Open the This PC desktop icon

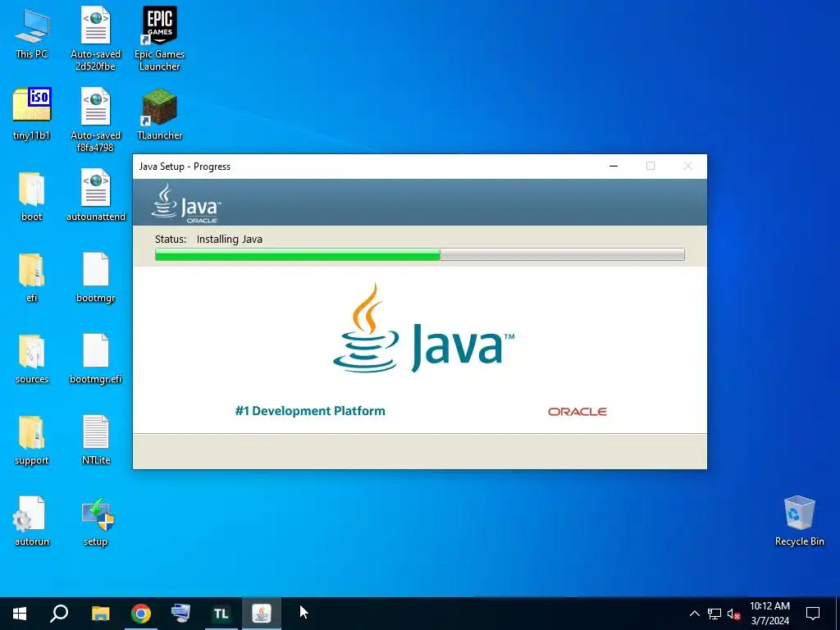[x=32, y=33]
